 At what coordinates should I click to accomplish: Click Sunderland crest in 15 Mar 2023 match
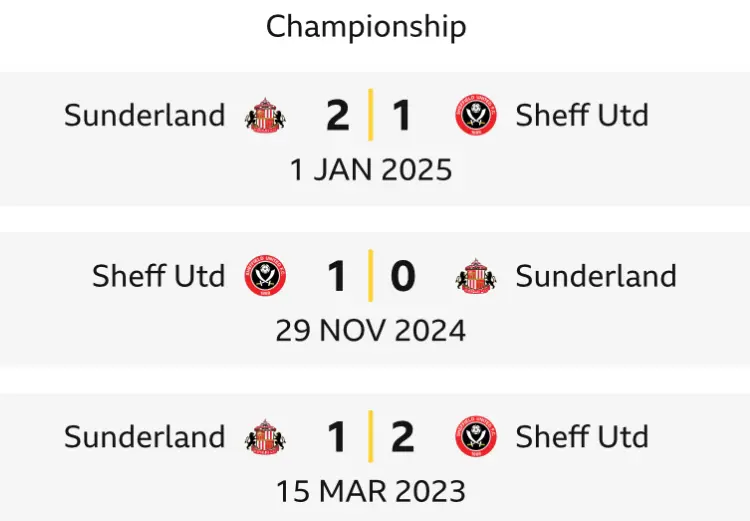[265, 437]
